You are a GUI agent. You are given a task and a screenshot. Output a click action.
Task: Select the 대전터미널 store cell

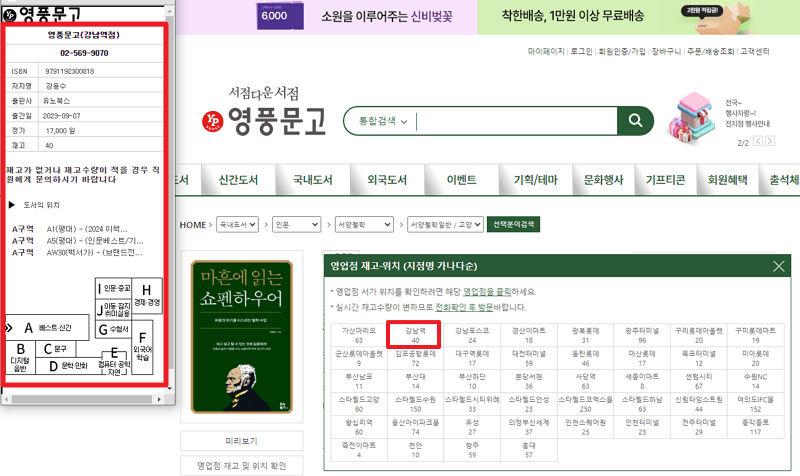[x=529, y=358]
